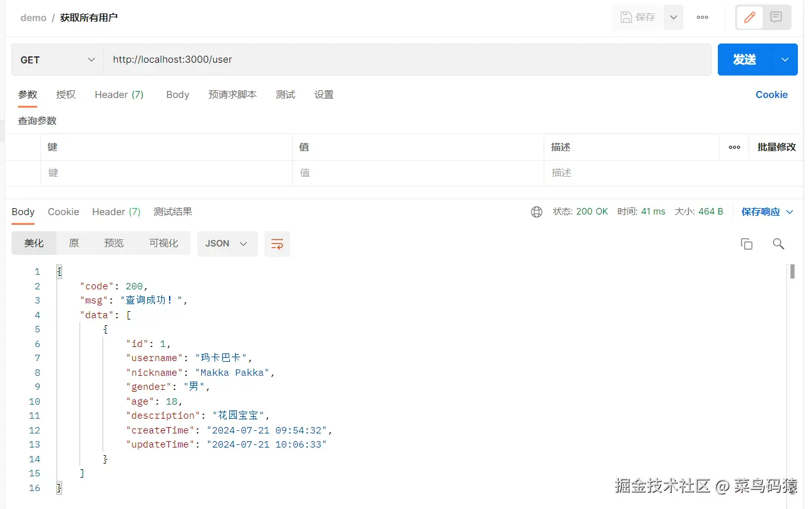Click the request URL input field
Viewport: 812px width, 509px height.
[x=407, y=60]
